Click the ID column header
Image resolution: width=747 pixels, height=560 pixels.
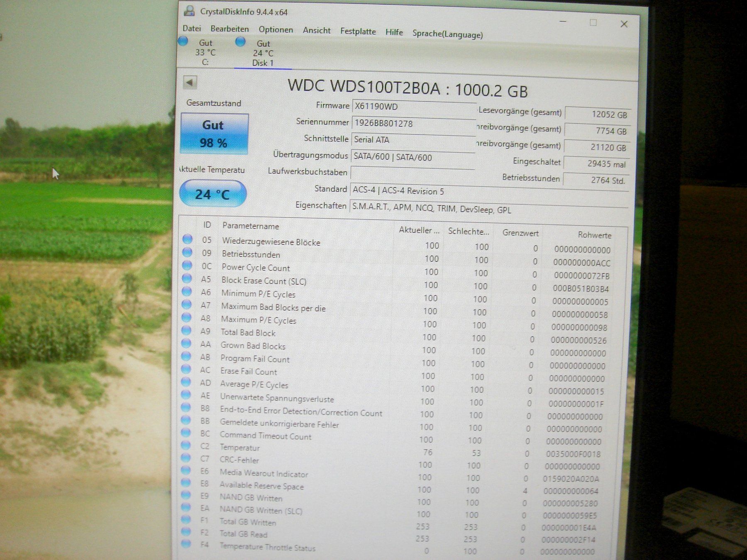tap(207, 225)
